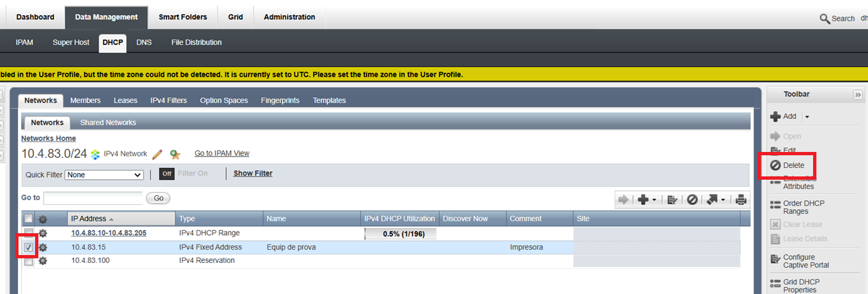Toggle the filter Off switch
Image resolution: width=868 pixels, height=294 pixels.
[167, 174]
